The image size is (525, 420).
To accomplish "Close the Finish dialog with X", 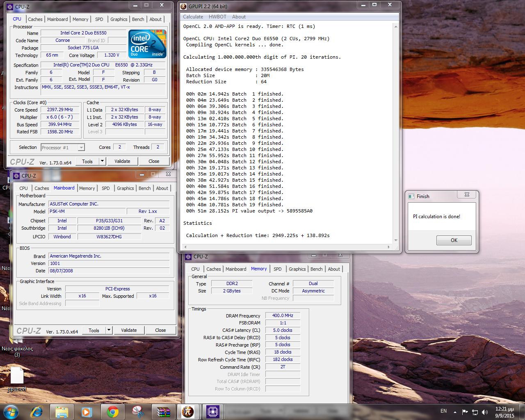I will pyautogui.click(x=467, y=194).
